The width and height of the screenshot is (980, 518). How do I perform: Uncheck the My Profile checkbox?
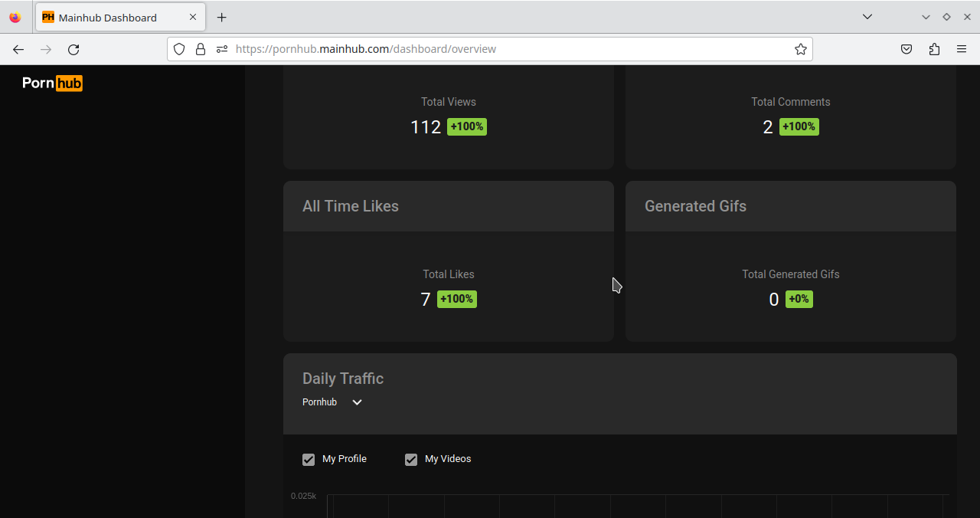click(x=309, y=460)
